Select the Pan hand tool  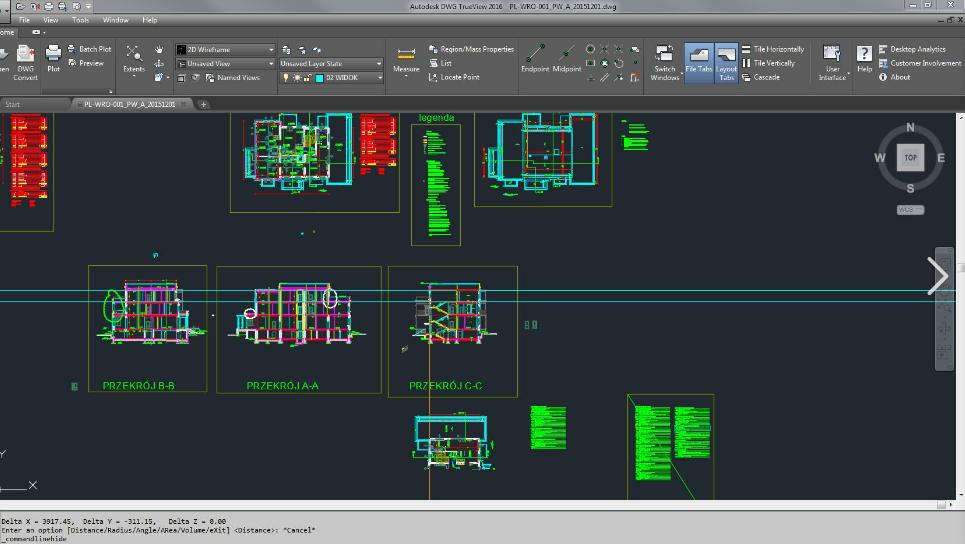click(x=160, y=49)
